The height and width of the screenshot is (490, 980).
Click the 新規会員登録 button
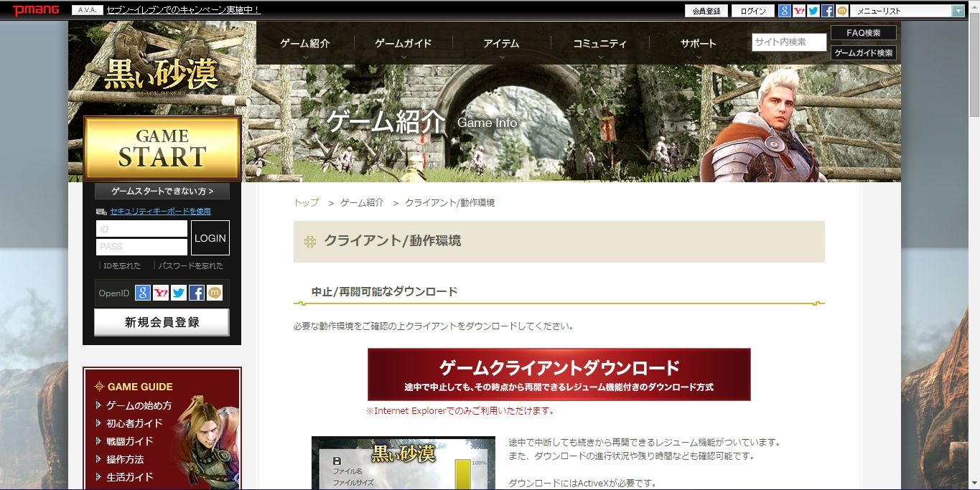click(x=162, y=322)
